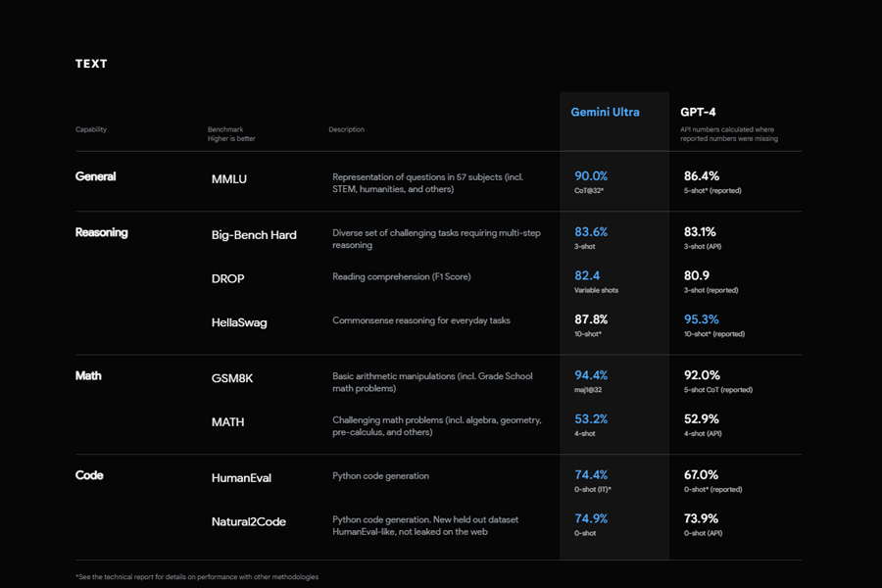This screenshot has width=882, height=588.
Task: Select Gemini Ultra's 74.4% HumanEval score
Action: pos(591,474)
